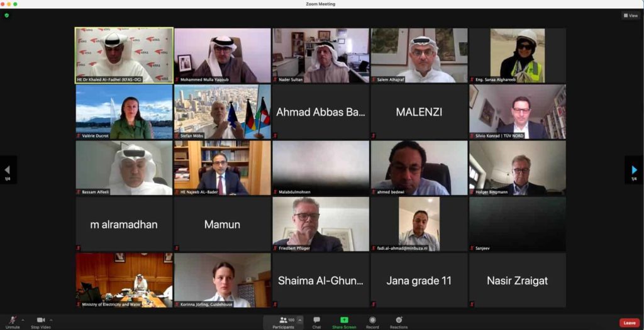Click the green encryption shield icon
This screenshot has width=644, height=330.
[6, 16]
